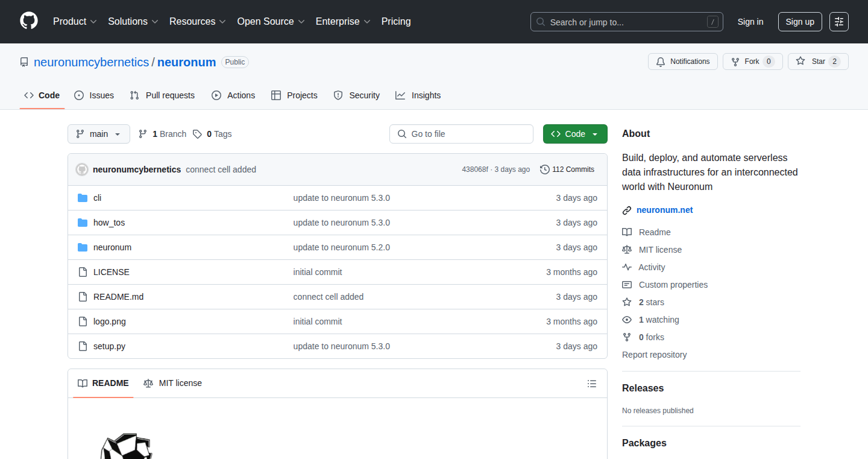
Task: Click the link icon beside neuronum.net
Action: [x=627, y=211]
